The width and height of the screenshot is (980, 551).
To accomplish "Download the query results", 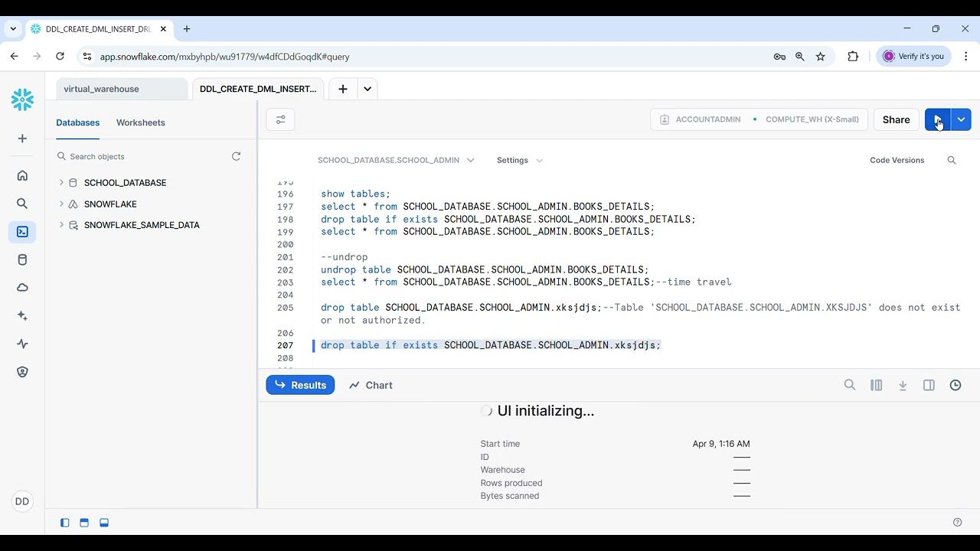I will tap(903, 385).
